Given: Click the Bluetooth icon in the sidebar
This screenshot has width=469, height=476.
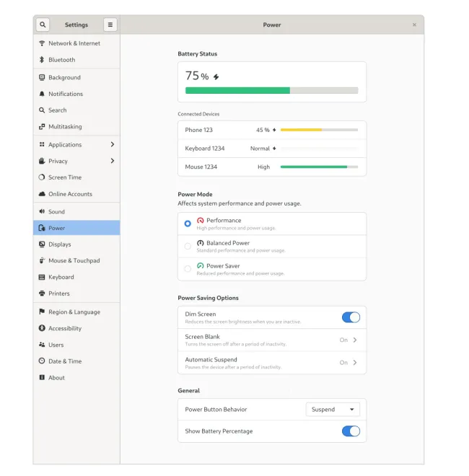Looking at the screenshot, I should coord(42,60).
